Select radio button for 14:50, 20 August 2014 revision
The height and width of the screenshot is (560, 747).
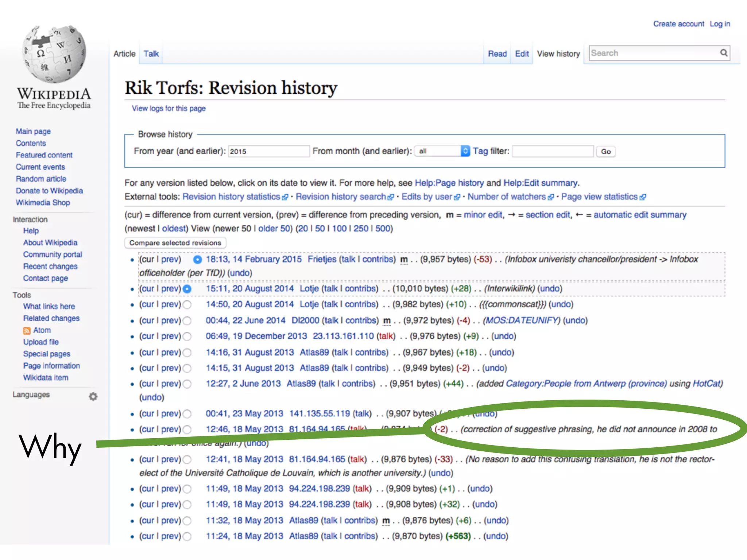(x=187, y=305)
